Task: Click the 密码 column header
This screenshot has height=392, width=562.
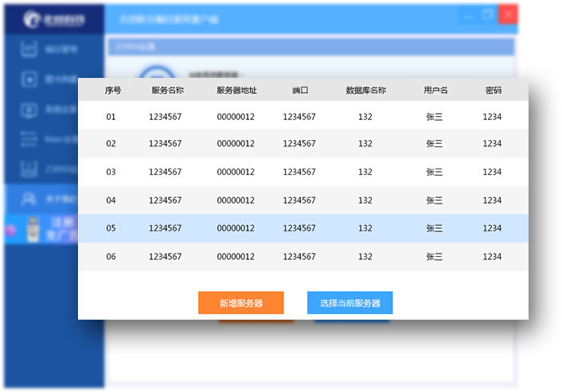Action: pyautogui.click(x=493, y=91)
